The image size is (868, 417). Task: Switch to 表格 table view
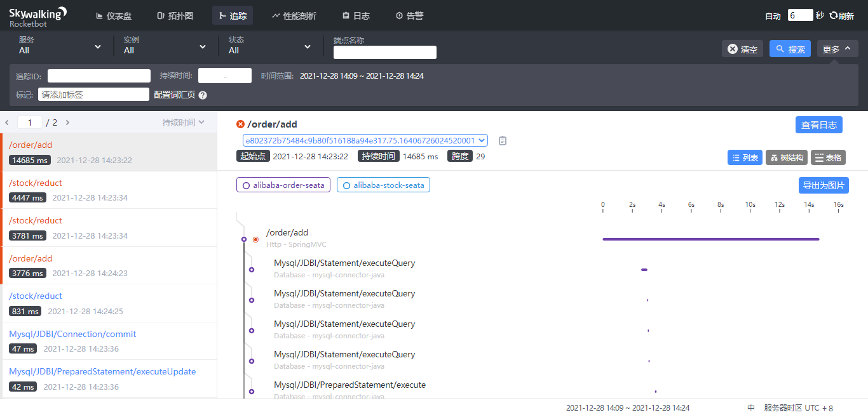point(828,157)
